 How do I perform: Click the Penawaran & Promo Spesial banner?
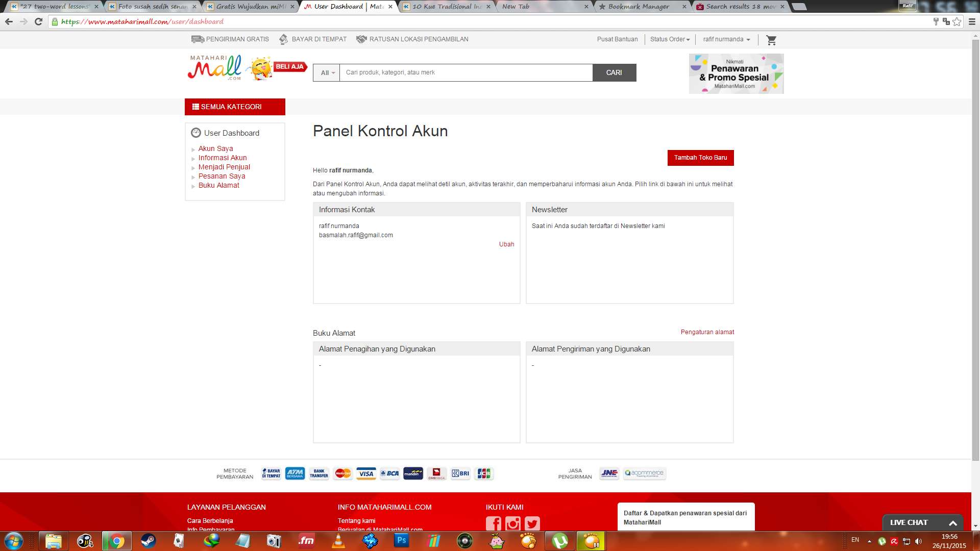pyautogui.click(x=736, y=73)
